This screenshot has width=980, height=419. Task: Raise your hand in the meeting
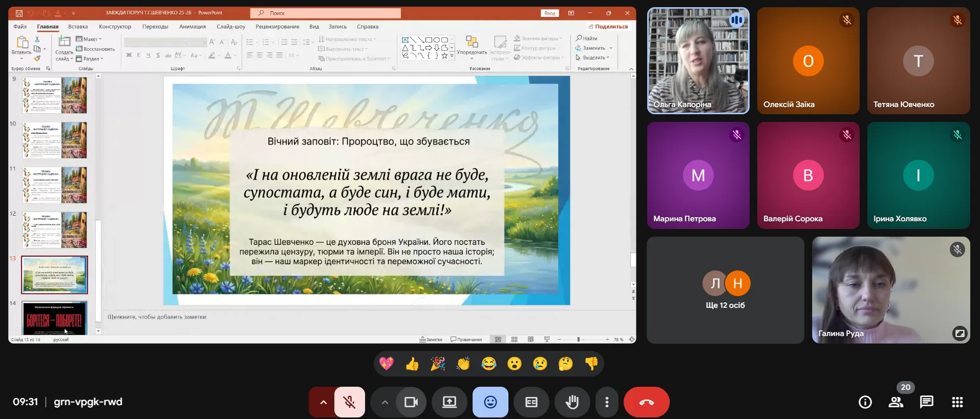[x=572, y=402]
